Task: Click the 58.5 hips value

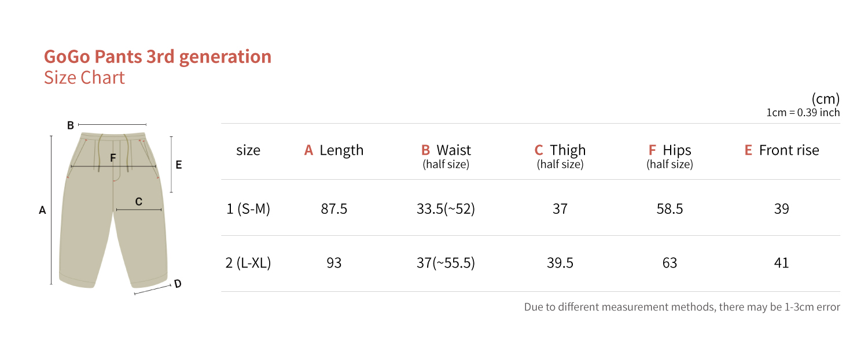Action: click(x=670, y=209)
